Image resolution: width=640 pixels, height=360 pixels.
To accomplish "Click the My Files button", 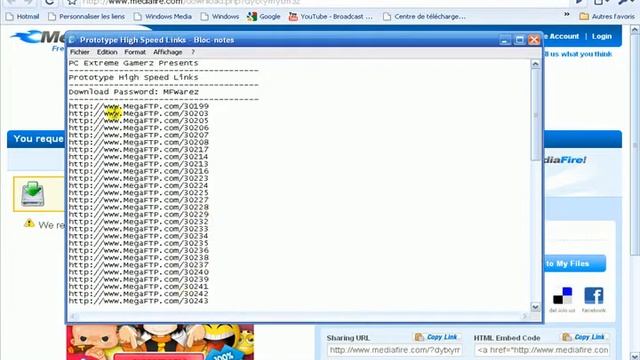I will [575, 264].
